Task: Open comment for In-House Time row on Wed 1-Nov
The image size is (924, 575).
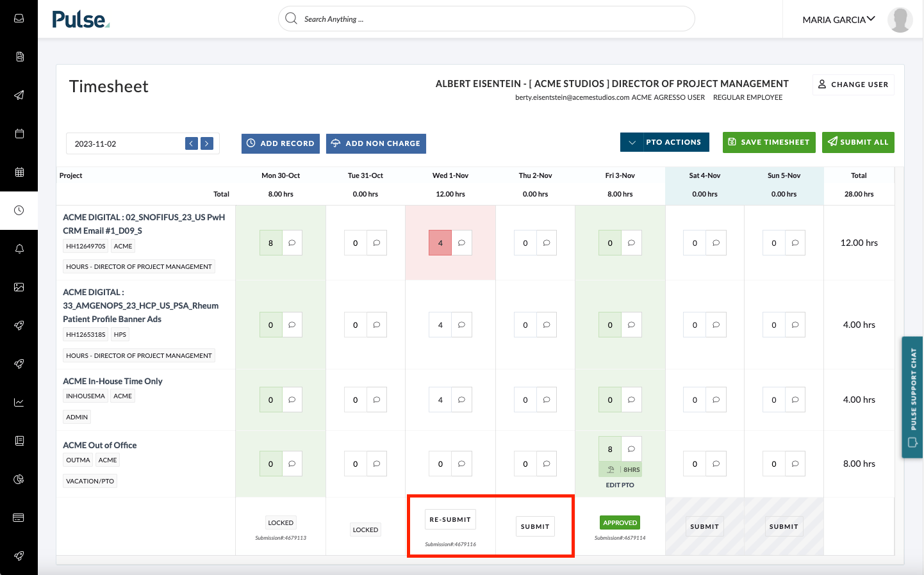Action: tap(462, 400)
